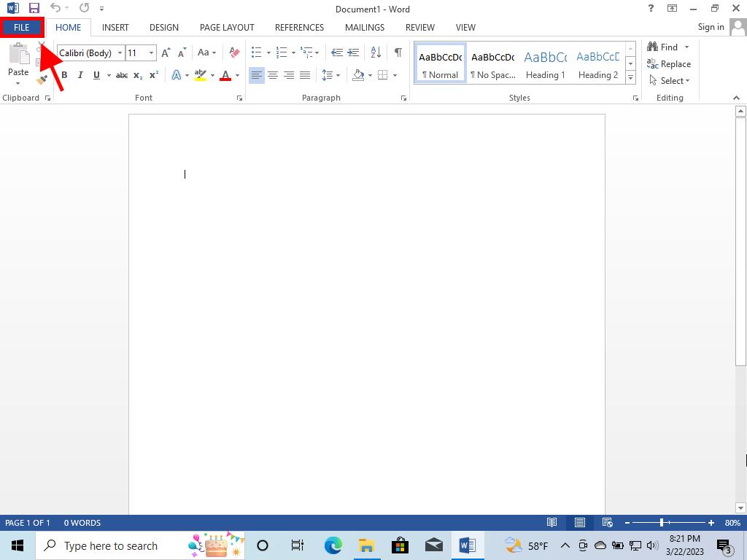This screenshot has width=747, height=560.
Task: Click the zoom slider handle
Action: (x=662, y=523)
